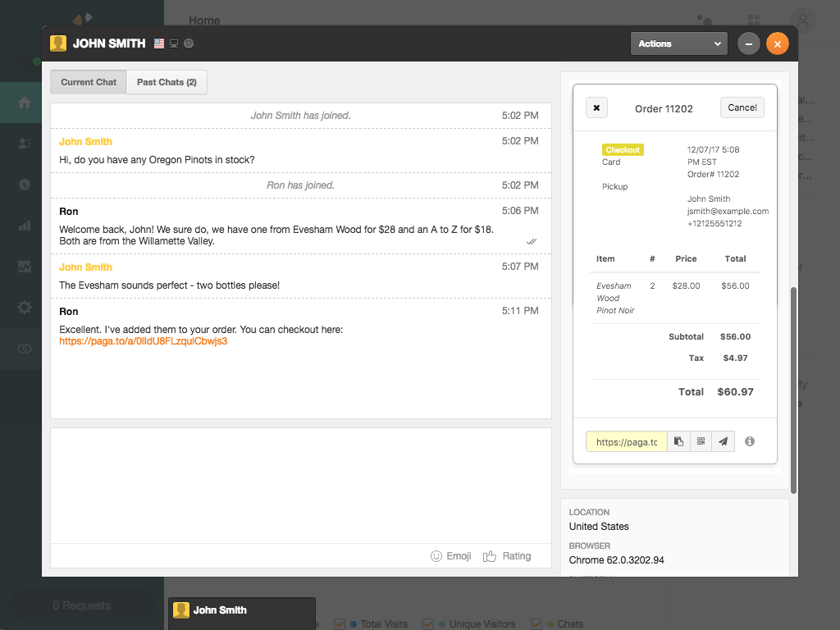Open the paga.to checkout link in chat
The image size is (840, 630).
143,341
